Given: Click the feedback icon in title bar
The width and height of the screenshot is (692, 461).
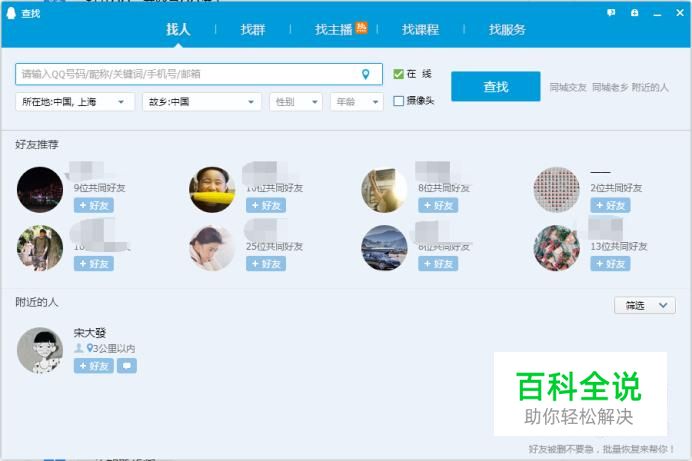Looking at the screenshot, I should (611, 13).
